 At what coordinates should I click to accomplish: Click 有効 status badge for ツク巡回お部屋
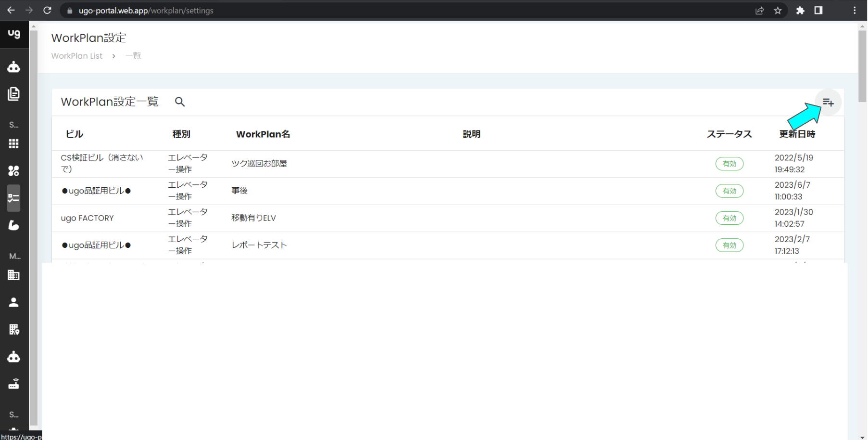pos(730,164)
